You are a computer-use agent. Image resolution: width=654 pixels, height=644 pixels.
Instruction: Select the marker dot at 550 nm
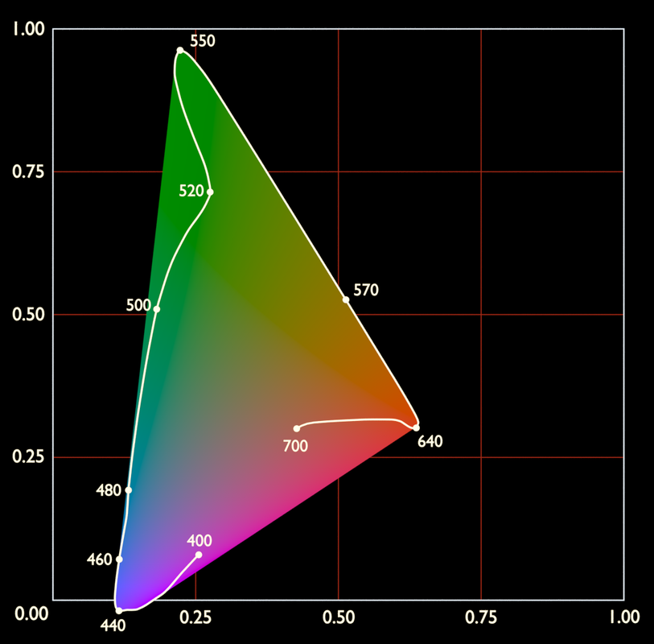(180, 51)
